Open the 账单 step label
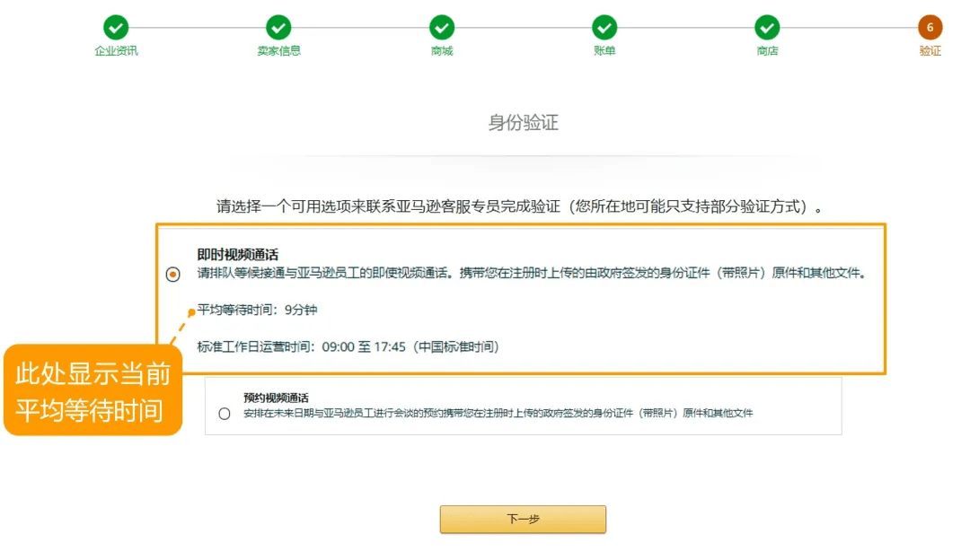970x560 pixels. point(604,51)
